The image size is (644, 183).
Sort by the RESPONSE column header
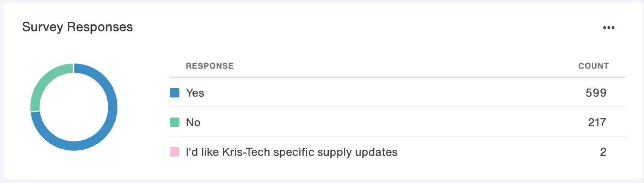click(x=210, y=66)
